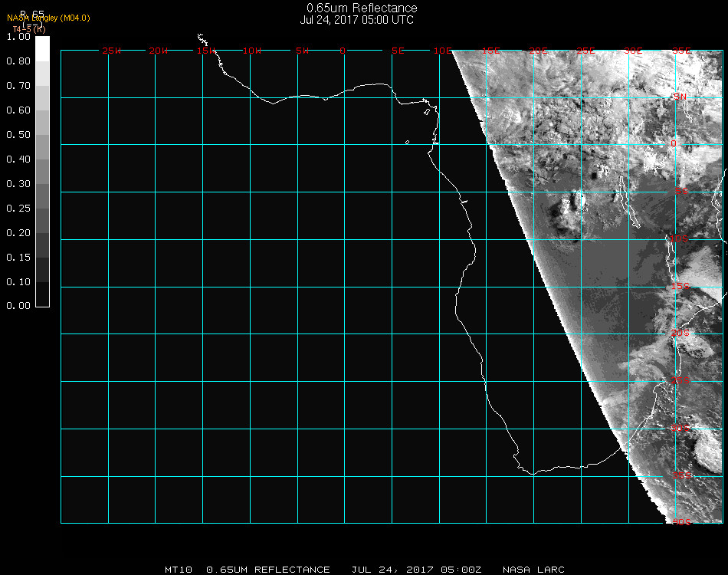Image resolution: width=728 pixels, height=575 pixels.
Task: Click the 5N latitude label
Action: [x=680, y=97]
